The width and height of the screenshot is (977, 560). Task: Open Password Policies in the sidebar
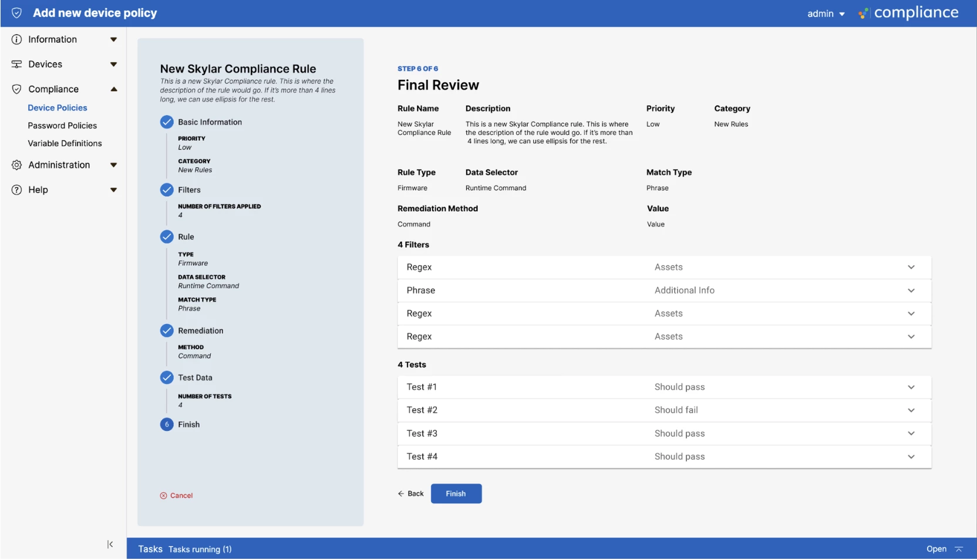[x=62, y=126]
